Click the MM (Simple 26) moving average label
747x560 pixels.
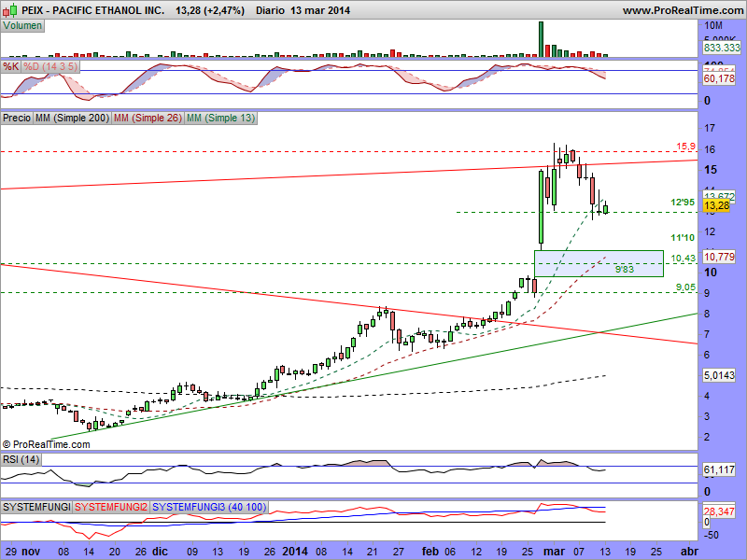click(x=148, y=118)
